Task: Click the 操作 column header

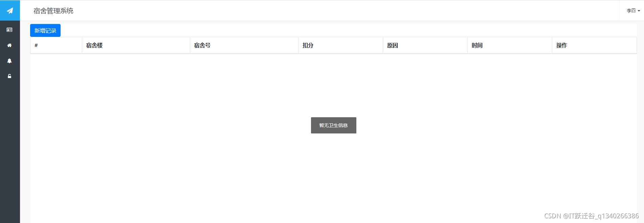Action: (x=594, y=45)
